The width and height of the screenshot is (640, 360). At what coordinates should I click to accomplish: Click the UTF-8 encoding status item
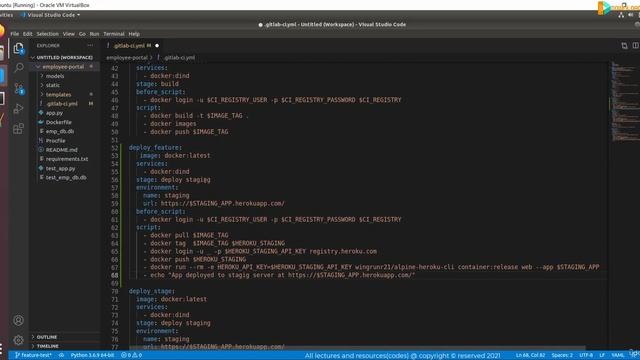tap(586, 355)
